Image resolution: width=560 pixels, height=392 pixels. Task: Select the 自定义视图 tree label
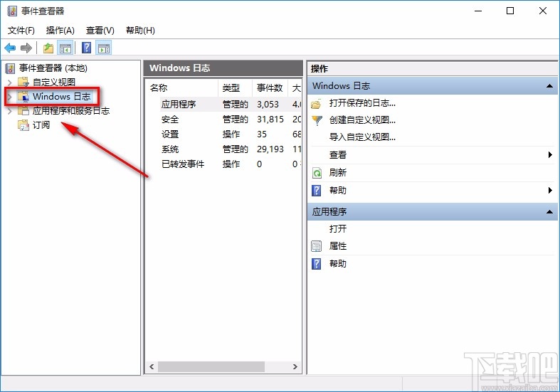pos(54,82)
